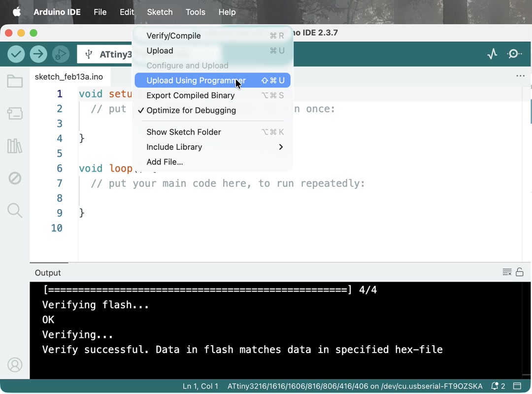The width and height of the screenshot is (532, 394).
Task: Open the Search sidebar icon
Action: [x=15, y=210]
